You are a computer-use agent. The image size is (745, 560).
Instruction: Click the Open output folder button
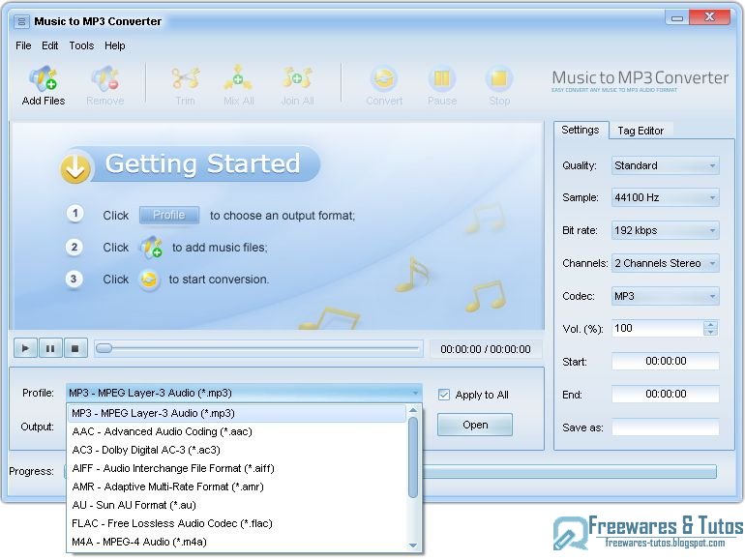point(475,425)
